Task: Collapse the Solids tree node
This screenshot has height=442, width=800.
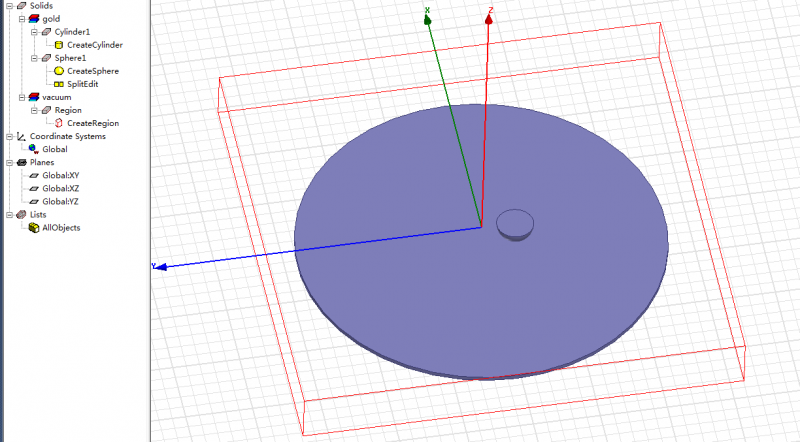Action: pyautogui.click(x=9, y=6)
